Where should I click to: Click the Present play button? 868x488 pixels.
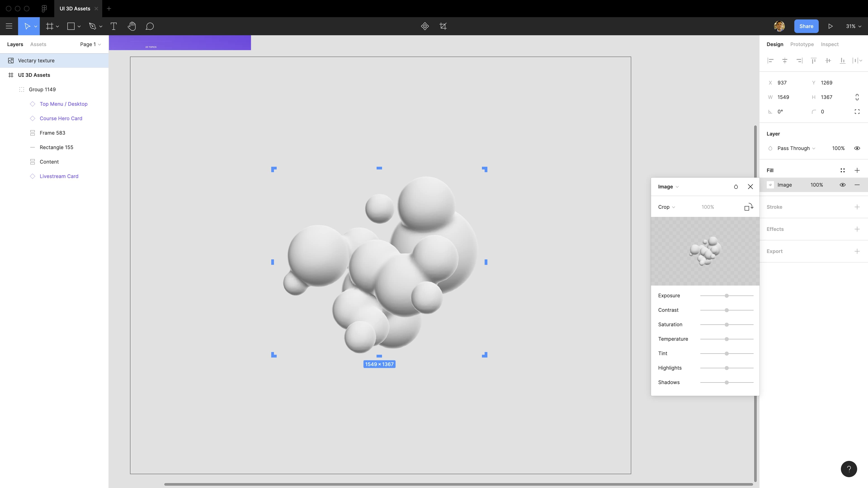click(830, 26)
